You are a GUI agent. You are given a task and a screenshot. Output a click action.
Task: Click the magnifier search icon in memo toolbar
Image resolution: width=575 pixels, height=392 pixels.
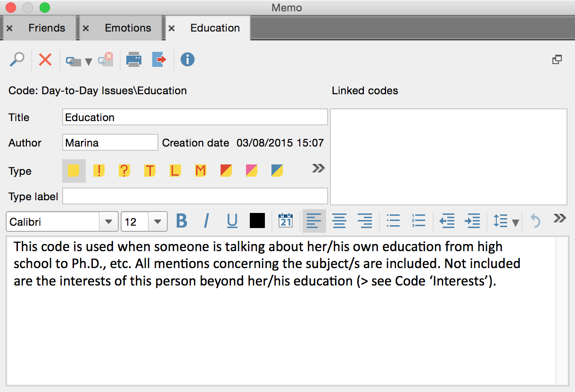17,60
